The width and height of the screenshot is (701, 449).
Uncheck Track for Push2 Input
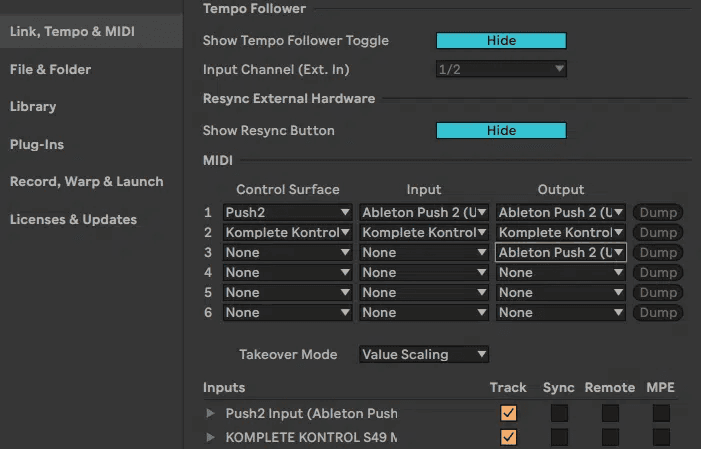pos(508,413)
